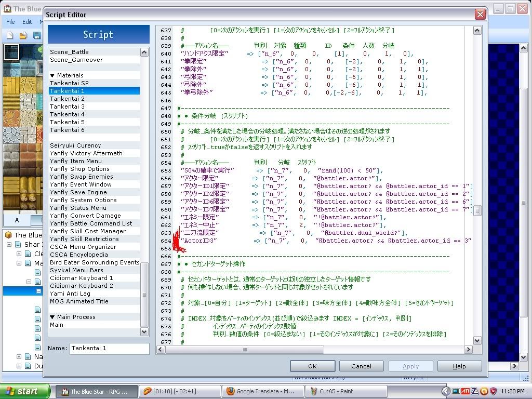Click the New Project toolbar icon
Image resolution: width=532 pixels, height=399 pixels.
tap(10, 35)
